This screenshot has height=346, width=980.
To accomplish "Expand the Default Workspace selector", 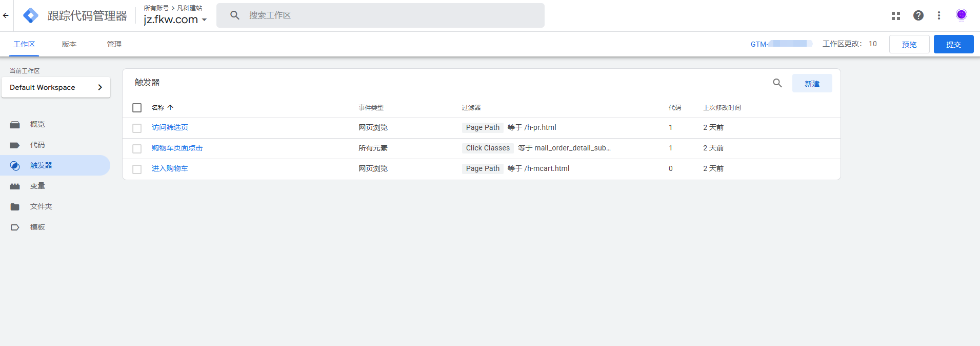I will [x=56, y=87].
